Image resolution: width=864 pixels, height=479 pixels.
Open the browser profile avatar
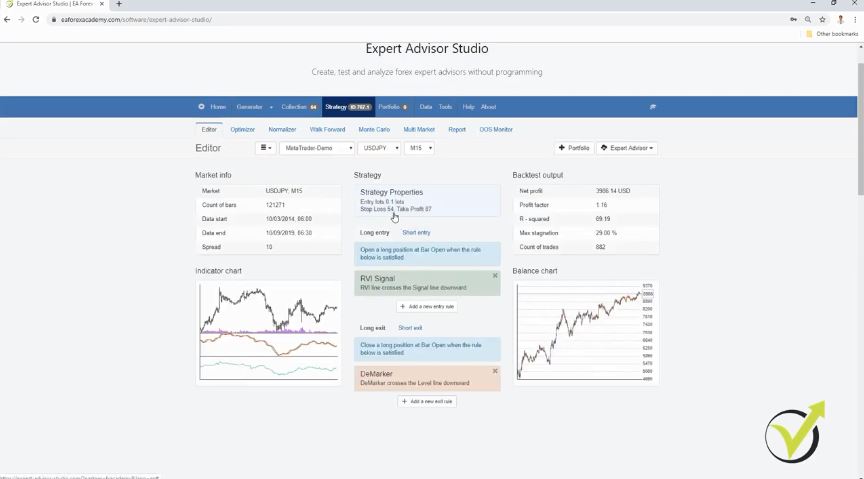(840, 19)
